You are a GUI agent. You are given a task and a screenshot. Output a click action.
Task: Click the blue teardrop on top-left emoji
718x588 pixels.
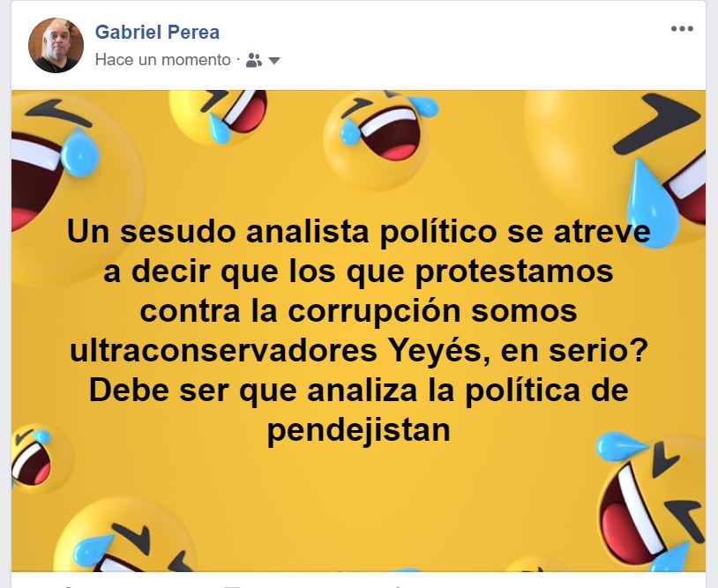point(79,152)
